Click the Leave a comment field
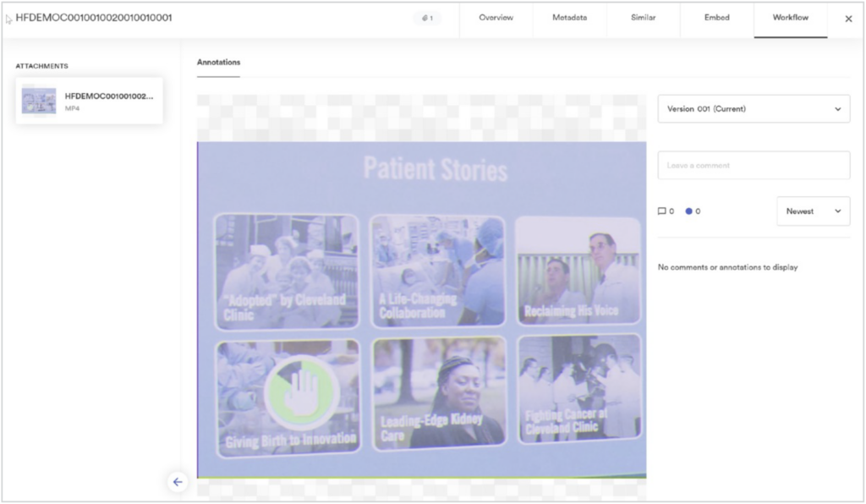The width and height of the screenshot is (866, 504). pos(754,165)
